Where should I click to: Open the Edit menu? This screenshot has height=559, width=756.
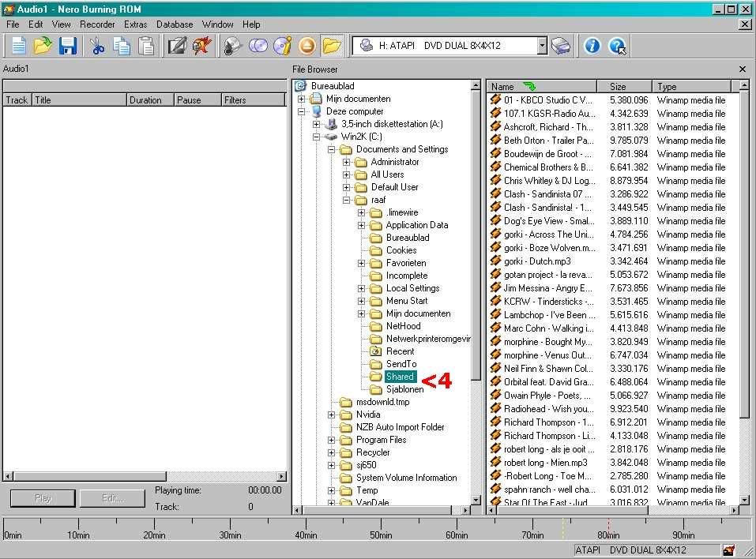36,24
